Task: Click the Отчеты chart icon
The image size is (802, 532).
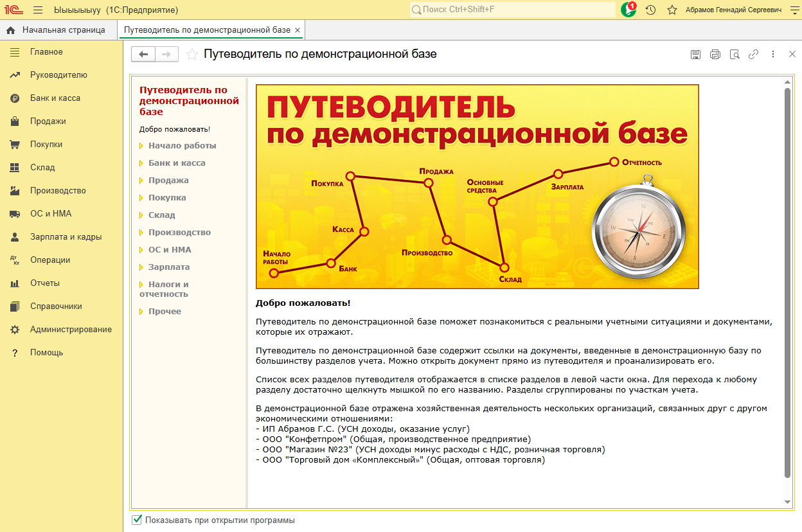Action: click(x=15, y=283)
